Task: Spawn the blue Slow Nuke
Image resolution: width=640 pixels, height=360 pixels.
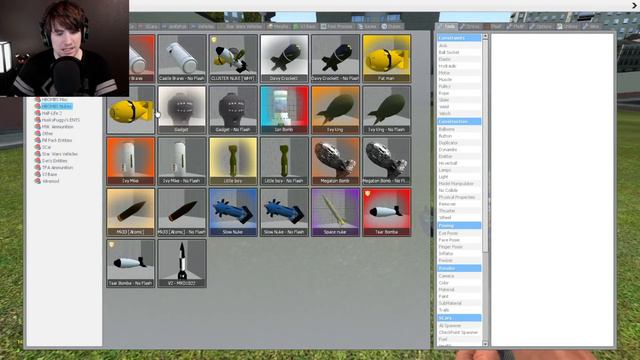Action: (233, 212)
